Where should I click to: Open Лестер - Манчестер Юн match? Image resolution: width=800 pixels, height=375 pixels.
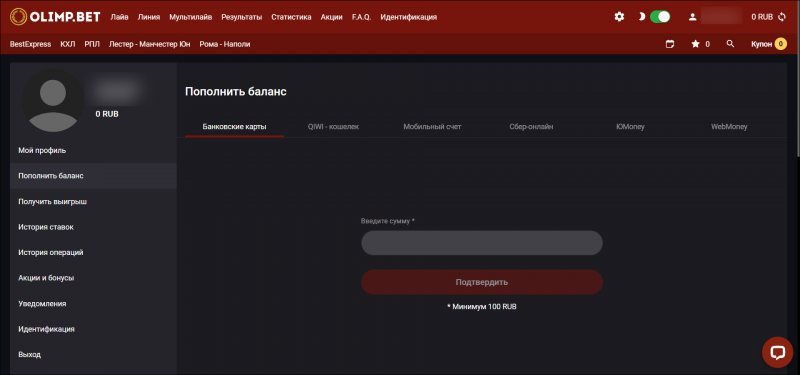coord(149,44)
